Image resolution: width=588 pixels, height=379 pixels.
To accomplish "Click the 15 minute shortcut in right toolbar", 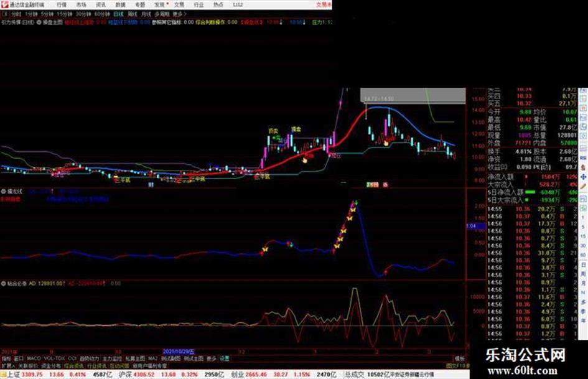I will point(583,236).
